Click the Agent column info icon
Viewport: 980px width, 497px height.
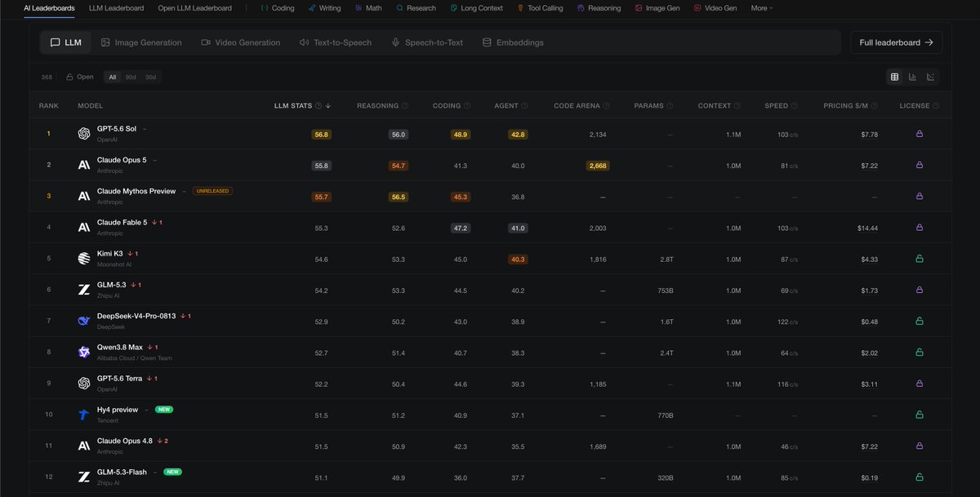(x=524, y=106)
